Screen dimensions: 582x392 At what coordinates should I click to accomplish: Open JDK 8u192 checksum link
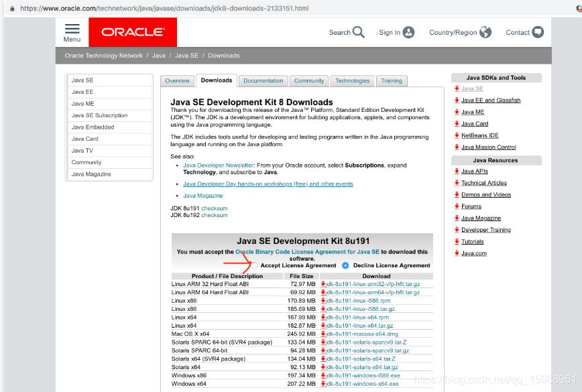(214, 215)
